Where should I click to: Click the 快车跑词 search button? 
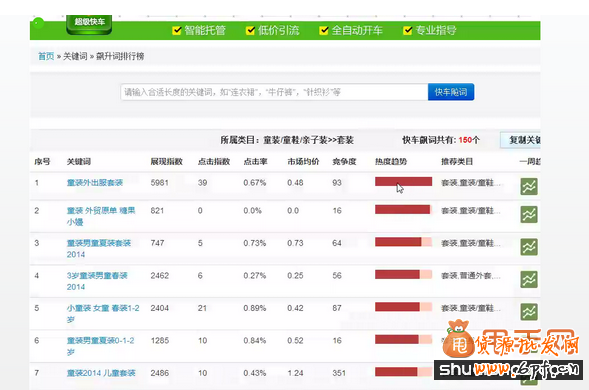click(x=451, y=92)
